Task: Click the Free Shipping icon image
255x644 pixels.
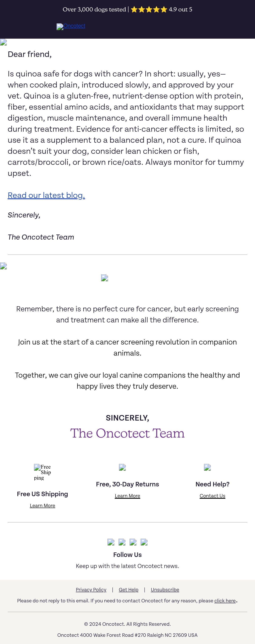Action: pyautogui.click(x=42, y=472)
